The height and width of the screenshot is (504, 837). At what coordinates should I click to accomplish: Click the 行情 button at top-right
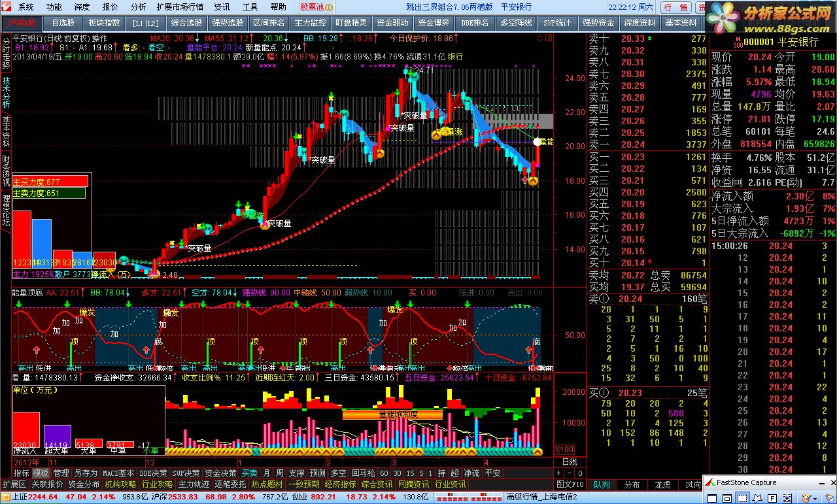[675, 7]
